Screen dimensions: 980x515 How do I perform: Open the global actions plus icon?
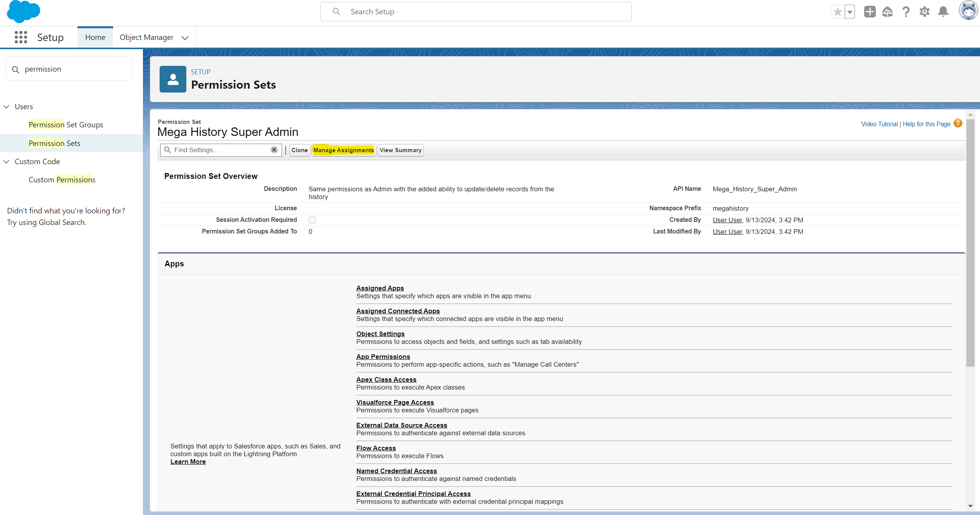870,12
